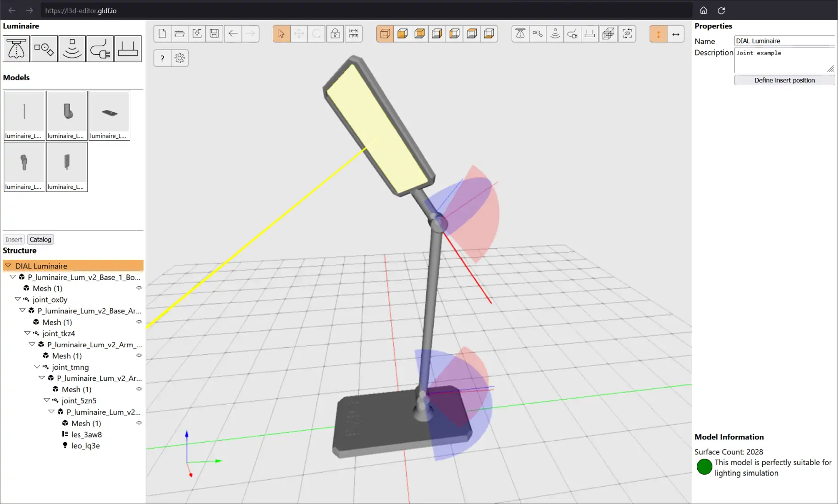Image resolution: width=838 pixels, height=504 pixels.
Task: Select the joint tool in the Luminaire panel
Action: (x=44, y=49)
